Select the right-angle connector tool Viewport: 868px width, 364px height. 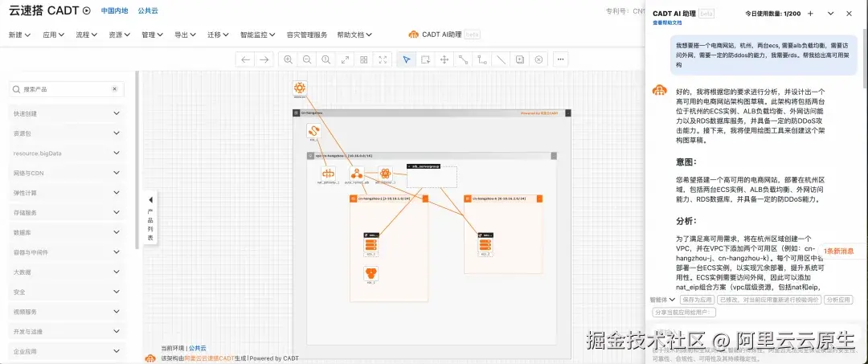[482, 59]
